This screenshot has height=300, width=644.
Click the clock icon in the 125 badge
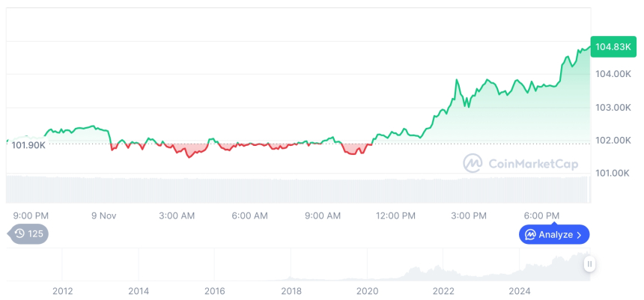(19, 234)
